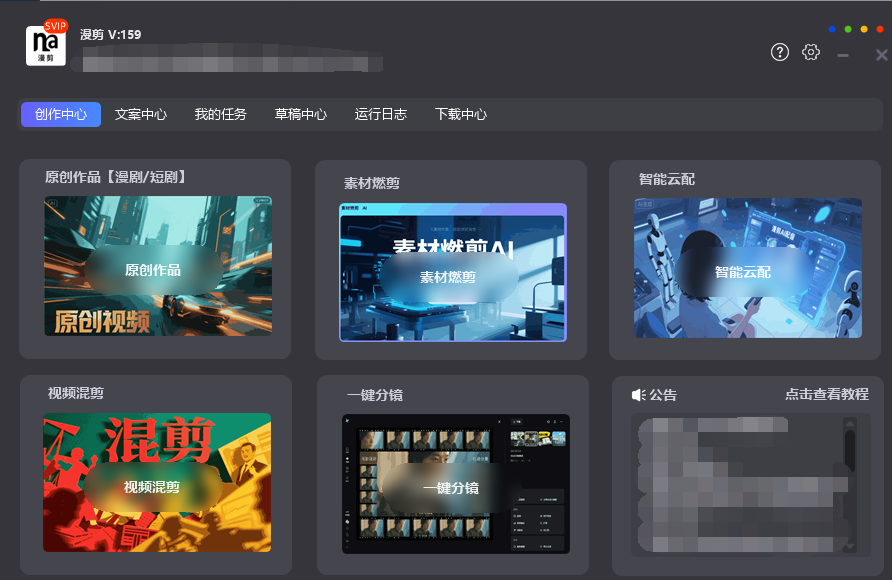Click the green status dot
Viewport: 892px width, 580px height.
[848, 29]
